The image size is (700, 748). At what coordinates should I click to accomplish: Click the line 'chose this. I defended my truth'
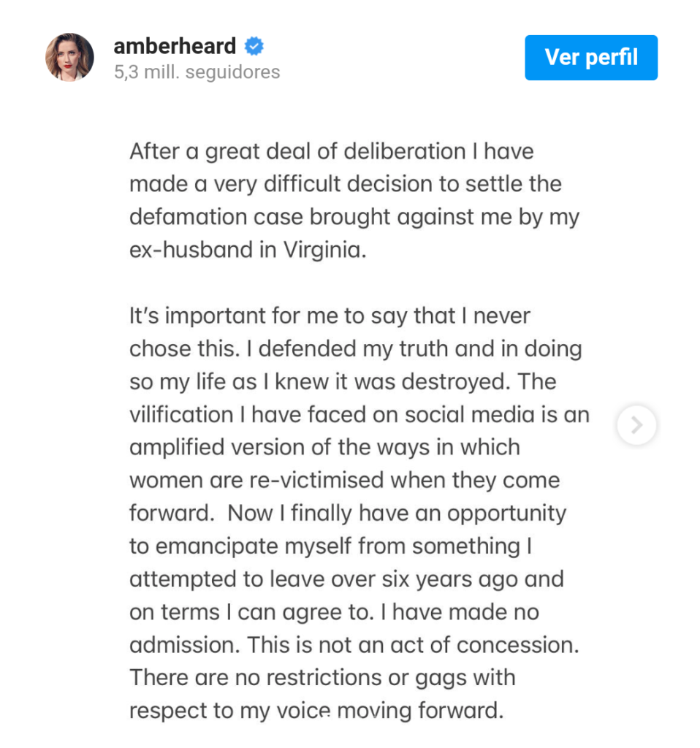coord(356,348)
